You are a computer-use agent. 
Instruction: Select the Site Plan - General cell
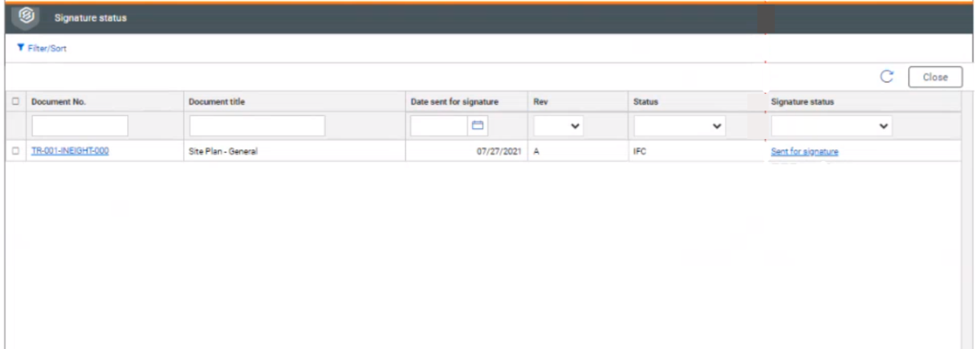(296, 151)
